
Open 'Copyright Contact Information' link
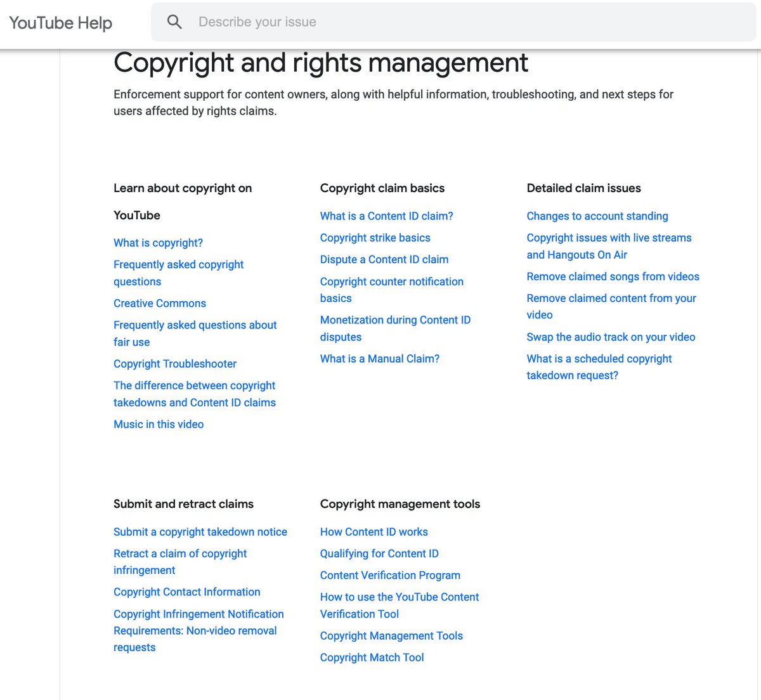pos(187,592)
